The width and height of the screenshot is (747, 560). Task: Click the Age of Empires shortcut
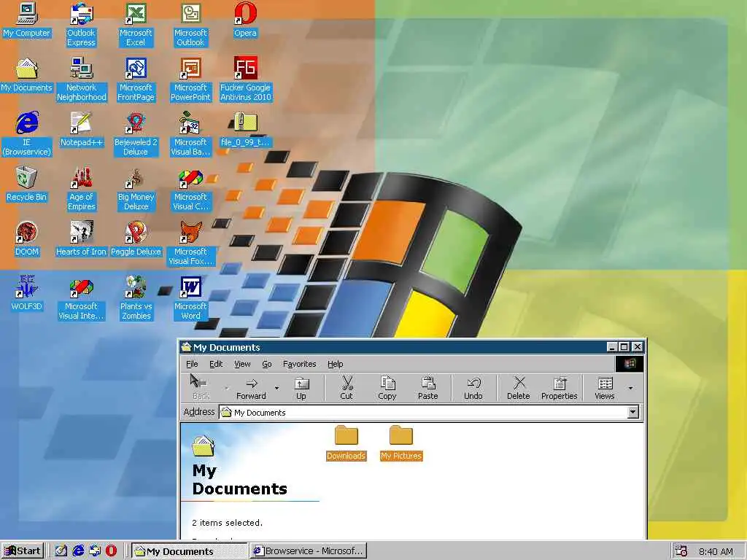click(82, 189)
